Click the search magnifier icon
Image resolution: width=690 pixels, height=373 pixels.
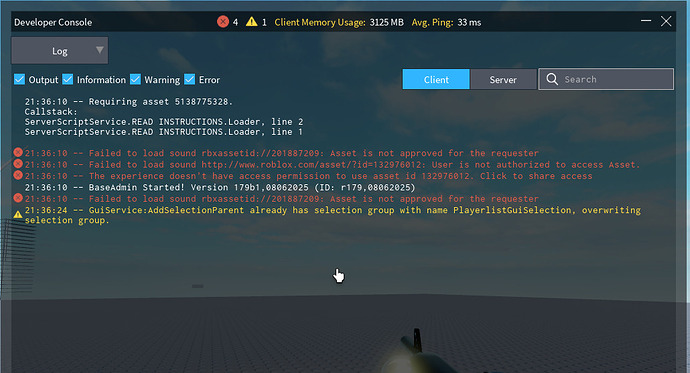point(552,79)
